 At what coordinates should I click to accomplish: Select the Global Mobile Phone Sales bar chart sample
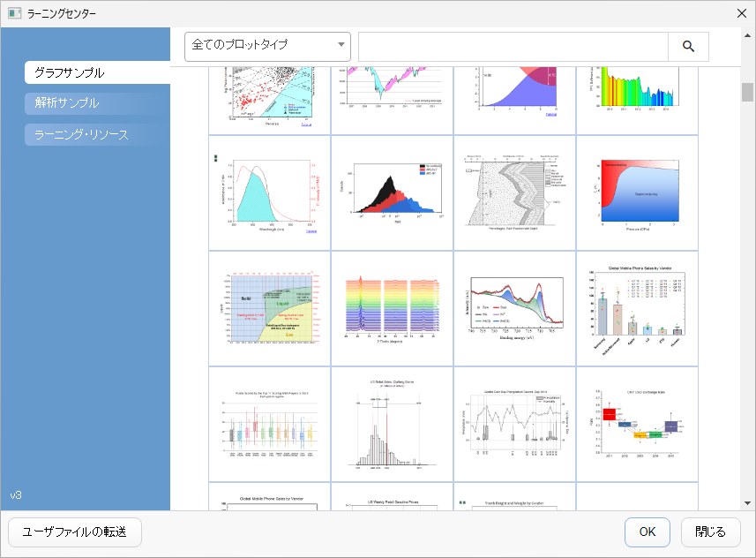coord(637,308)
